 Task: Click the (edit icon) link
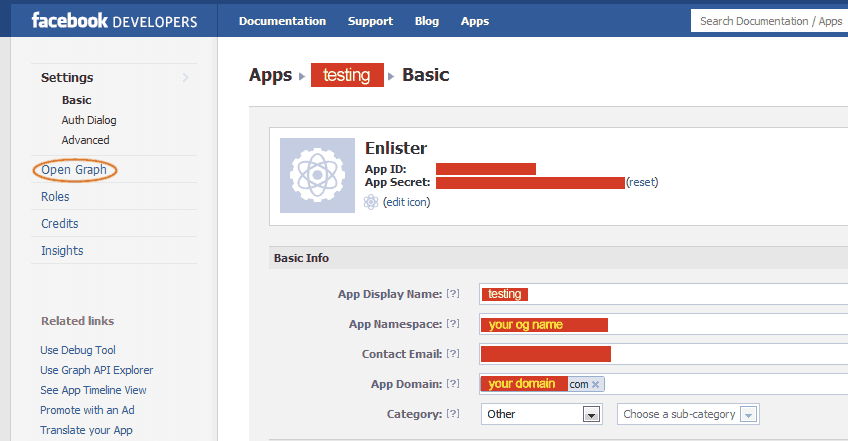pyautogui.click(x=407, y=202)
